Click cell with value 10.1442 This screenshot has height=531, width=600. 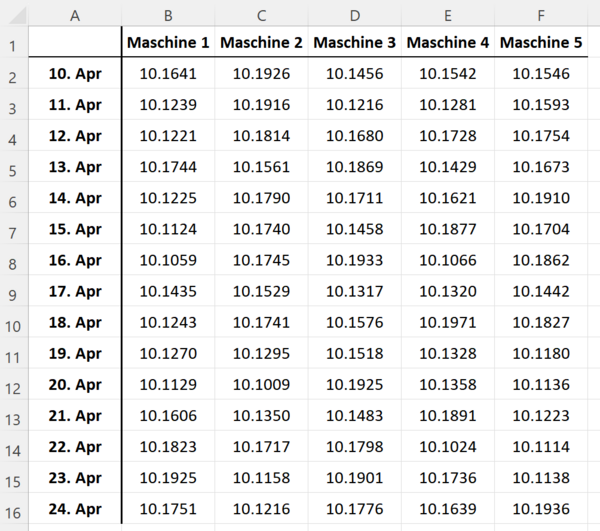point(541,291)
